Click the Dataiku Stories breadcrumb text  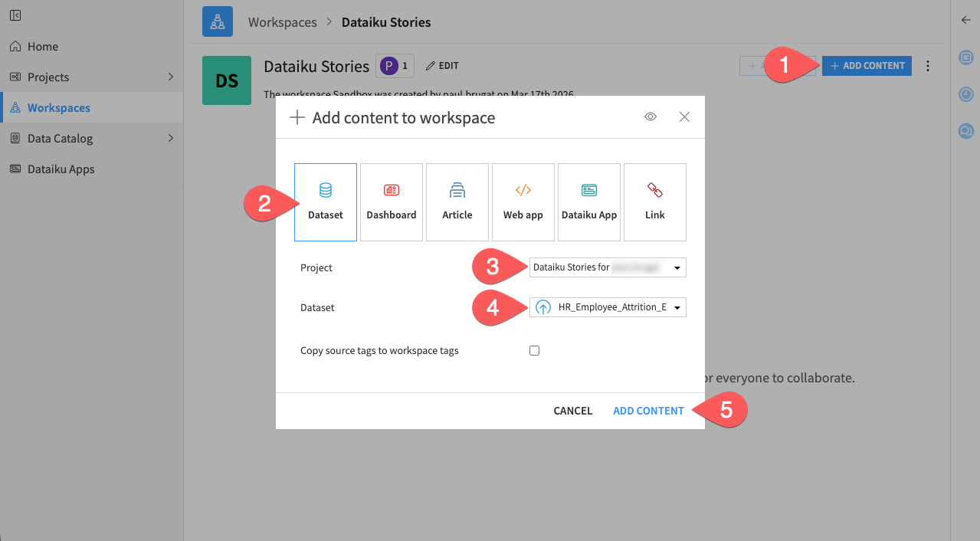[386, 22]
